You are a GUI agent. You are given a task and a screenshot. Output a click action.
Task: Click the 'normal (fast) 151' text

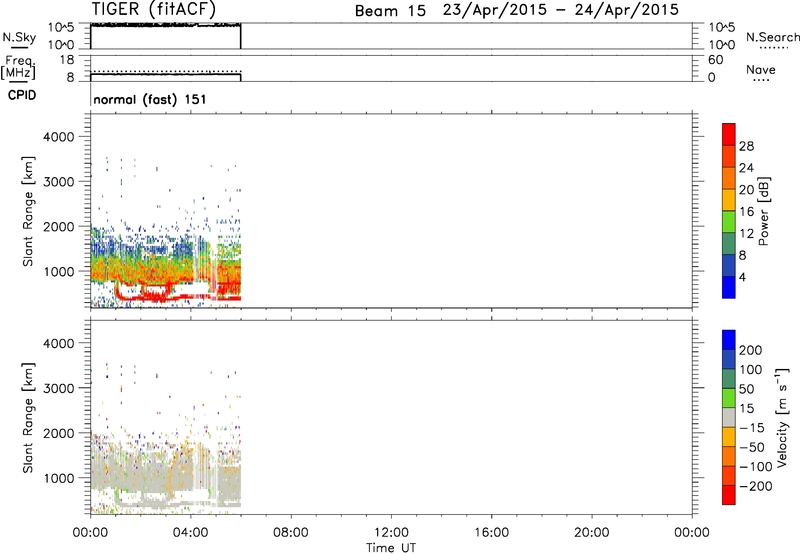coord(150,99)
